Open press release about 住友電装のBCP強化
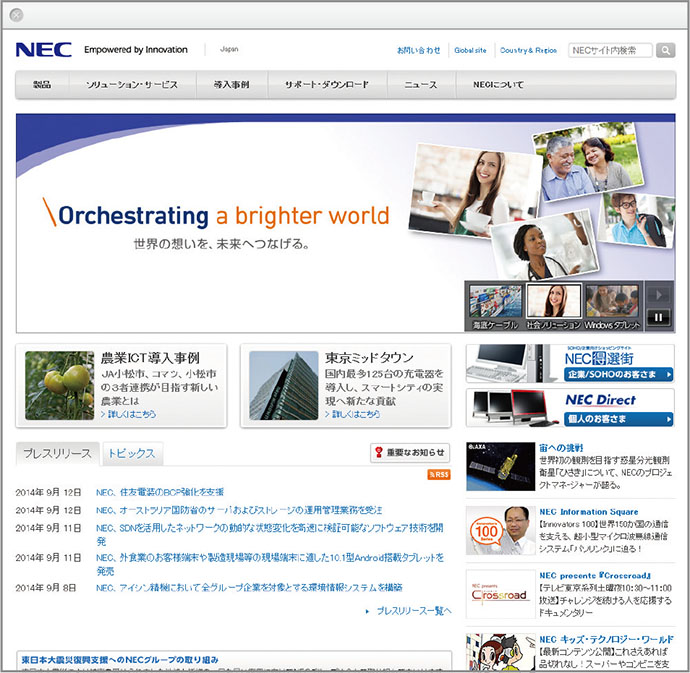 [x=160, y=492]
